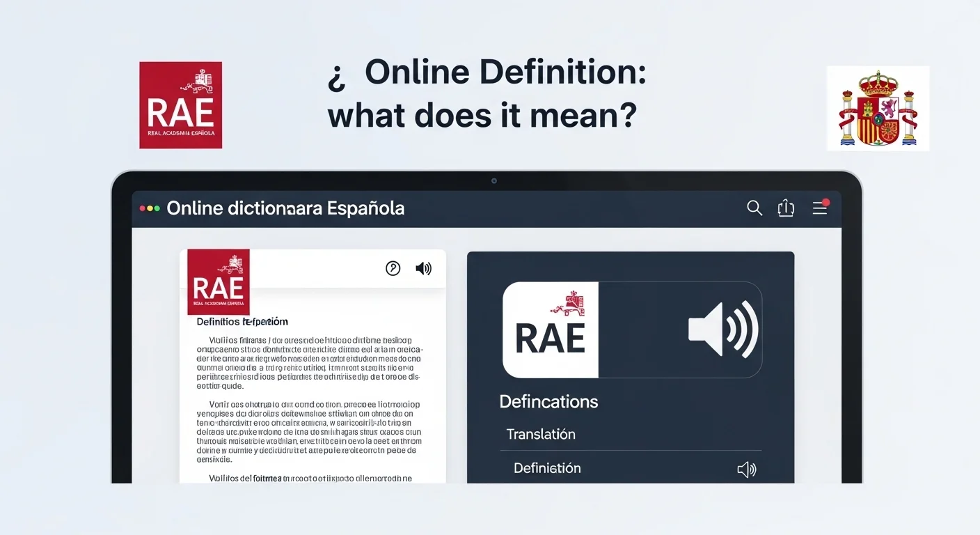Click the RAE logo tile in the audio card
Image resolution: width=980 pixels, height=535 pixels.
550,329
